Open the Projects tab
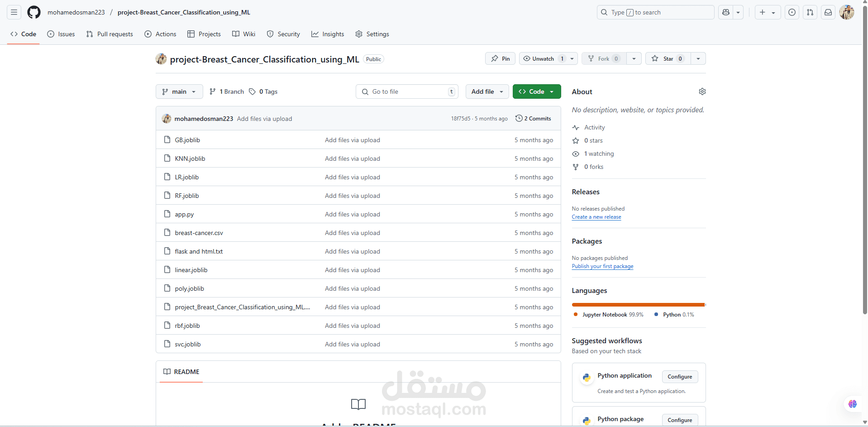Image resolution: width=868 pixels, height=427 pixels. tap(204, 34)
